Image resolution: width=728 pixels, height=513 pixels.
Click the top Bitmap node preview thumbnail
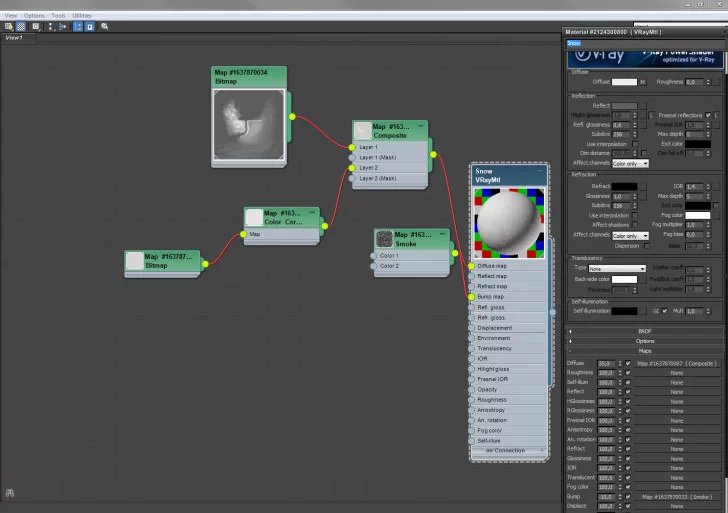[x=249, y=124]
